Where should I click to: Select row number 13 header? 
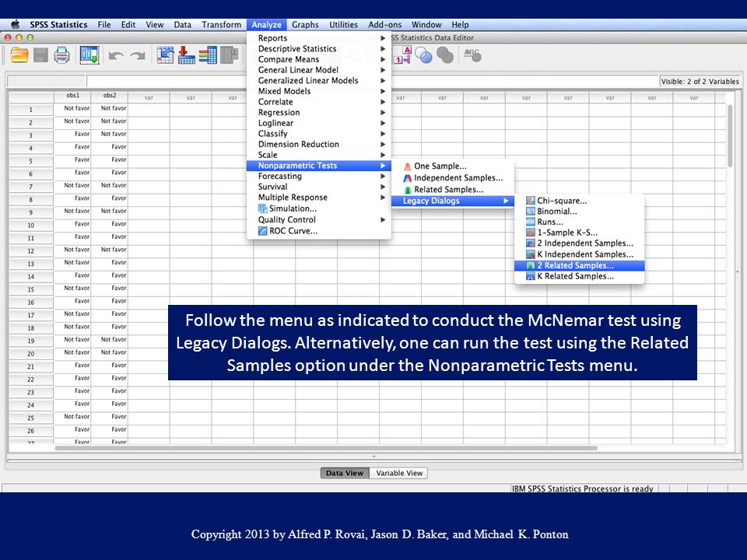31,264
